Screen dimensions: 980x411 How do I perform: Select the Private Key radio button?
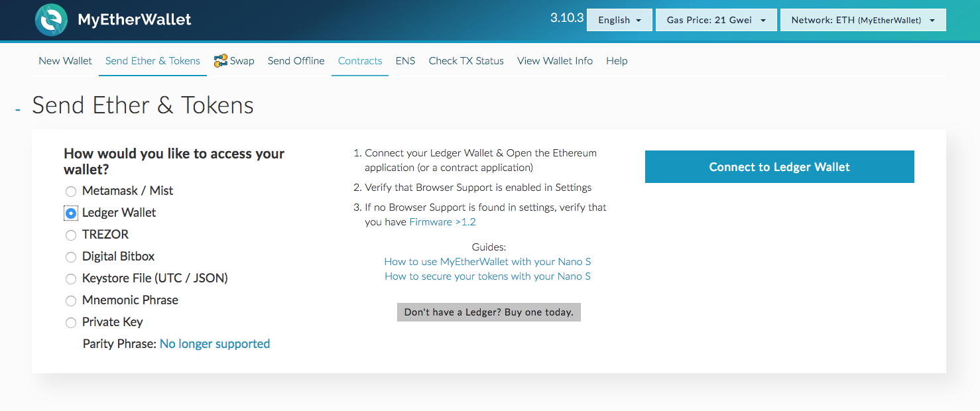click(71, 323)
